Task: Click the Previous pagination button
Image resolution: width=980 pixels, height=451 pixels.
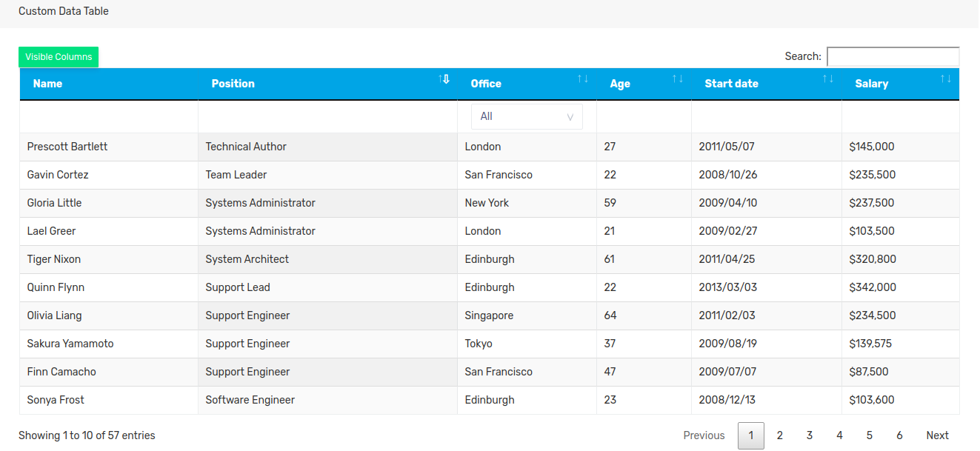Action: (704, 435)
